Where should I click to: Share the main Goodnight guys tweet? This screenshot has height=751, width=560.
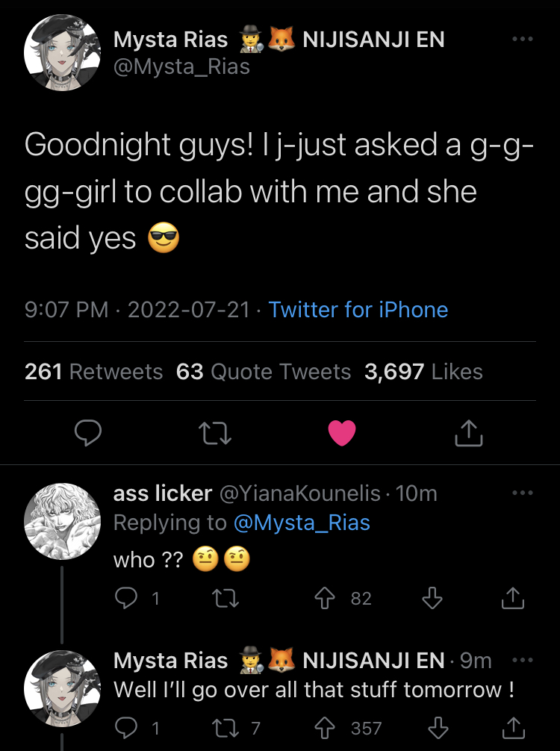pyautogui.click(x=468, y=432)
